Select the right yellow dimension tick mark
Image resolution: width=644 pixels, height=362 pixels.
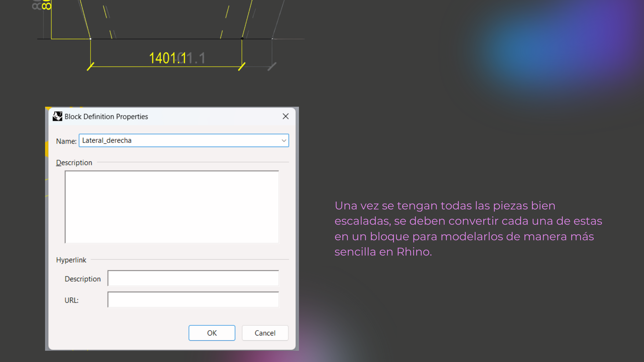(241, 66)
